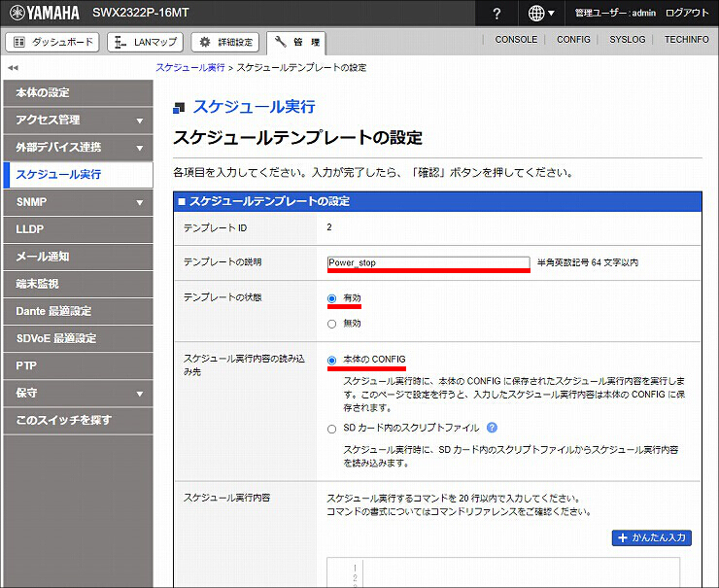The height and width of the screenshot is (588, 719).
Task: Open PTP in sidebar
Action: [78, 366]
